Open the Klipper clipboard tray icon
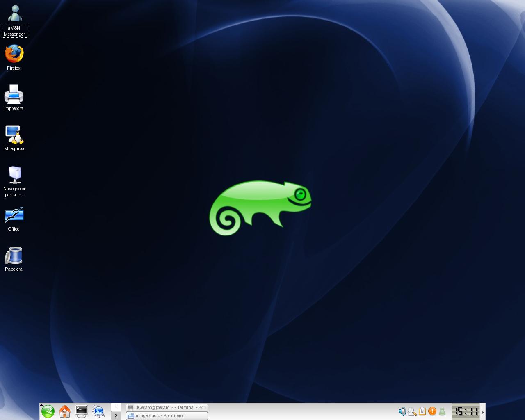This screenshot has width=525, height=420. coord(422,411)
